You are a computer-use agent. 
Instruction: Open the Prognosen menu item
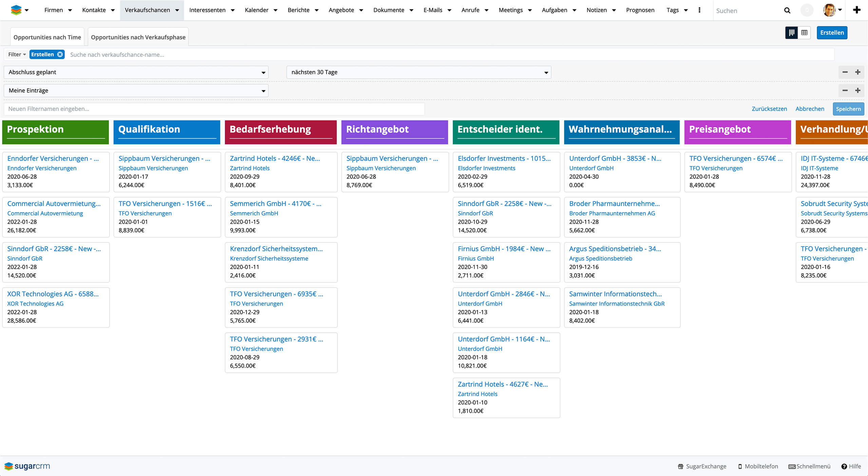tap(640, 10)
